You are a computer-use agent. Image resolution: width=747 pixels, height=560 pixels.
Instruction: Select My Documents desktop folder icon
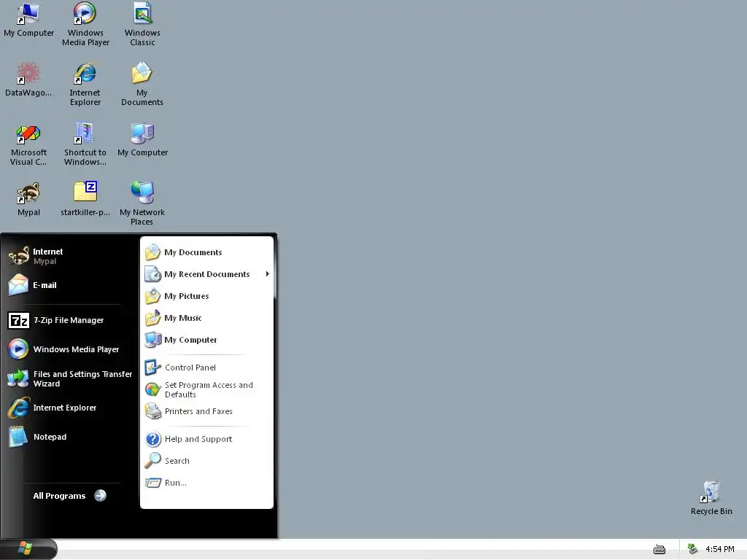point(142,84)
